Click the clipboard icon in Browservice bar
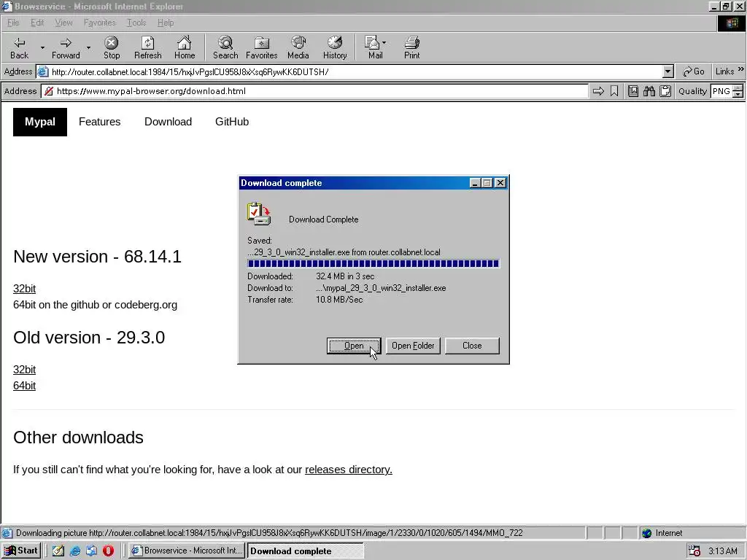This screenshot has width=747, height=560. point(665,91)
